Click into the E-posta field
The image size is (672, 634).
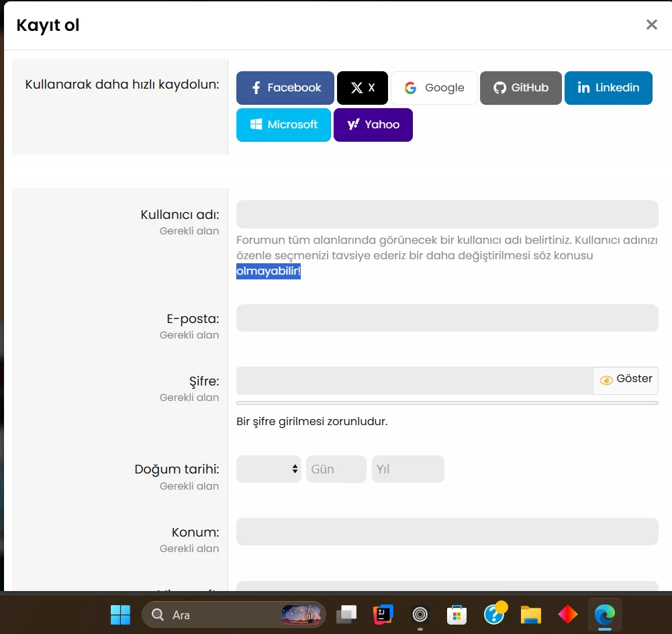coord(447,318)
